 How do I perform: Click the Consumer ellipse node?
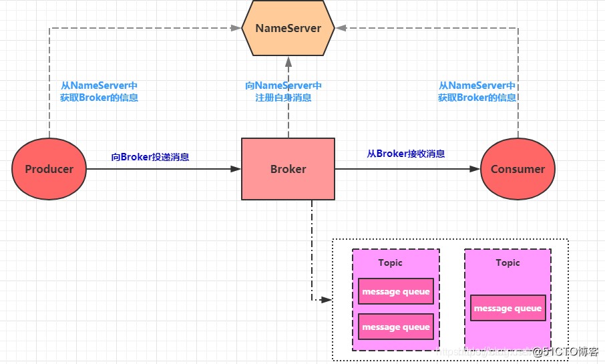[518, 169]
